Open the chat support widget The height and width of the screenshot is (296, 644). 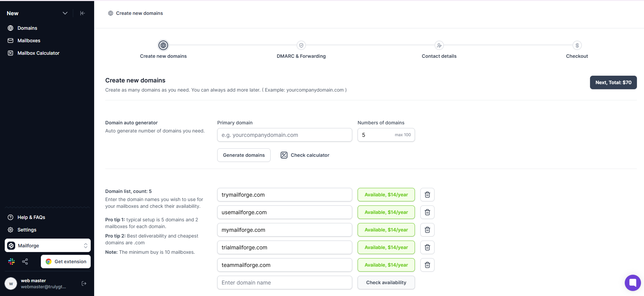tap(633, 283)
